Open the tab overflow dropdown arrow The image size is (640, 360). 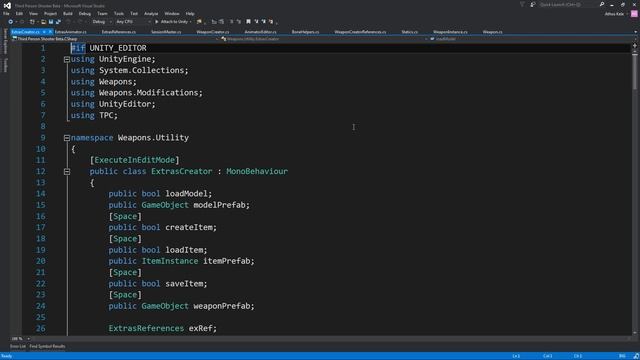(x=635, y=32)
